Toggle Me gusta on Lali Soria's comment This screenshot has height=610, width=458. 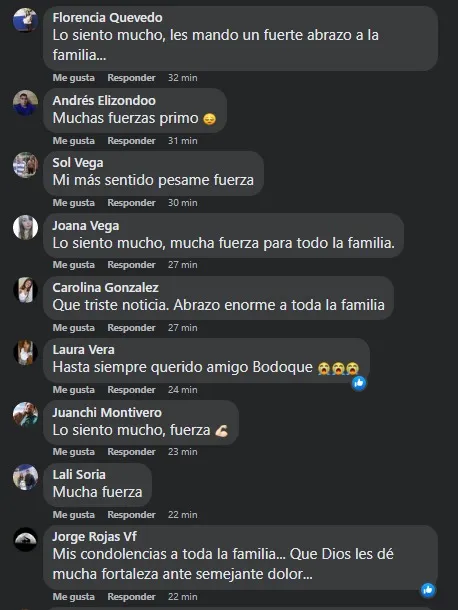pyautogui.click(x=74, y=515)
